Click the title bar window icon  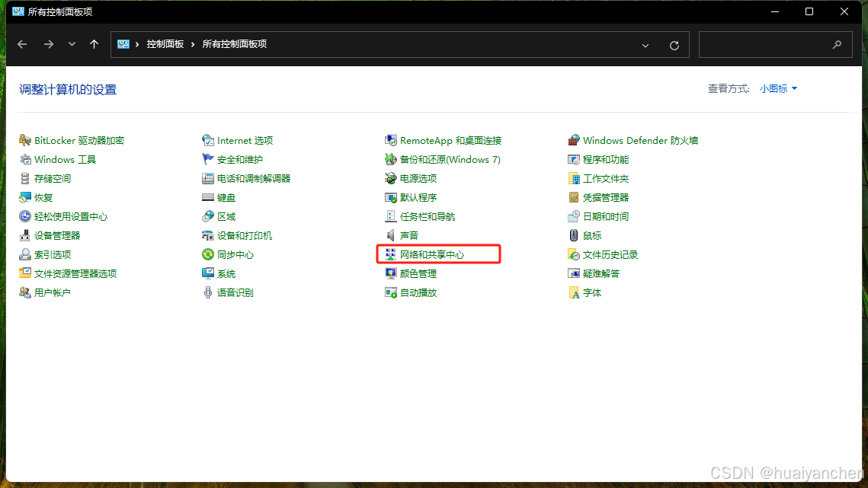point(18,11)
